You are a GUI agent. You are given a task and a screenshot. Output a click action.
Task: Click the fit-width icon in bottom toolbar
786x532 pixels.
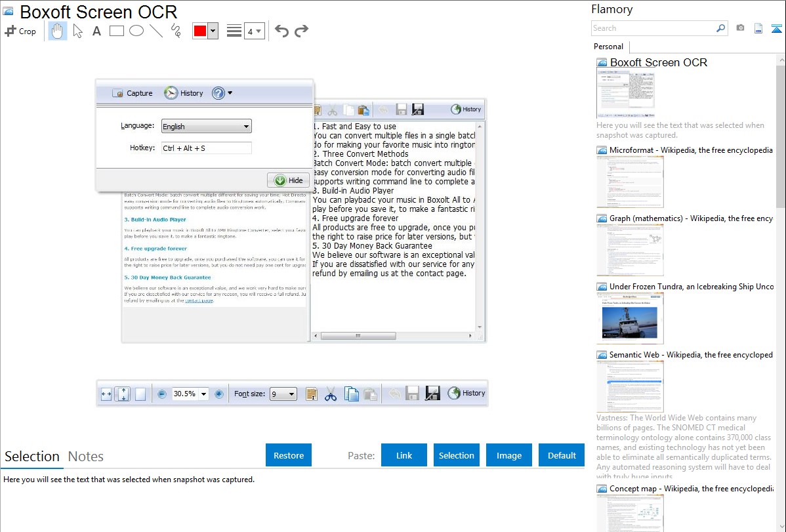click(106, 394)
